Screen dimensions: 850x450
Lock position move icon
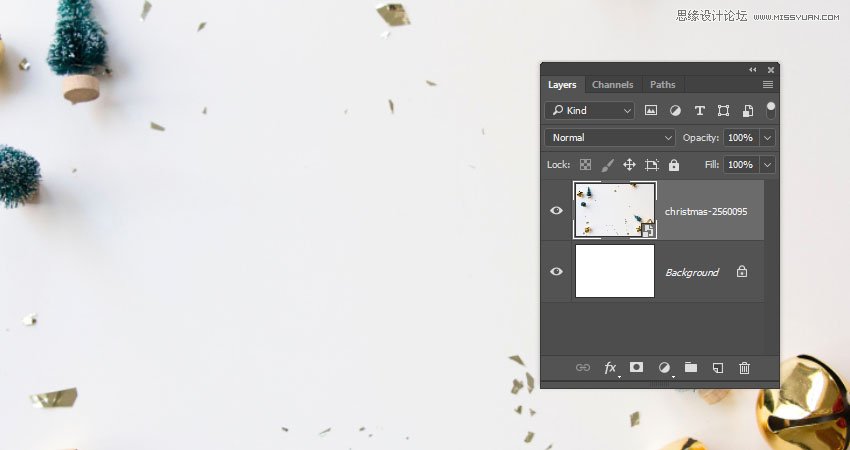[x=629, y=165]
